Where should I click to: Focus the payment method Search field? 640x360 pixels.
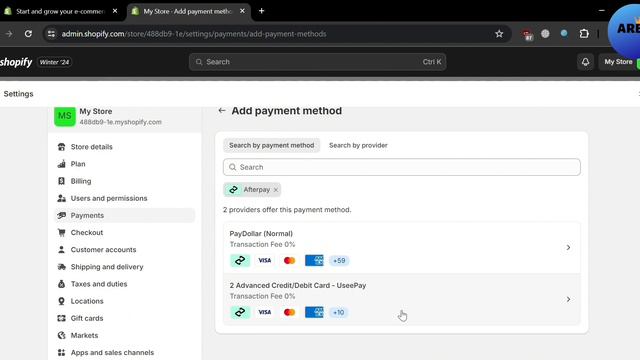[x=402, y=167]
